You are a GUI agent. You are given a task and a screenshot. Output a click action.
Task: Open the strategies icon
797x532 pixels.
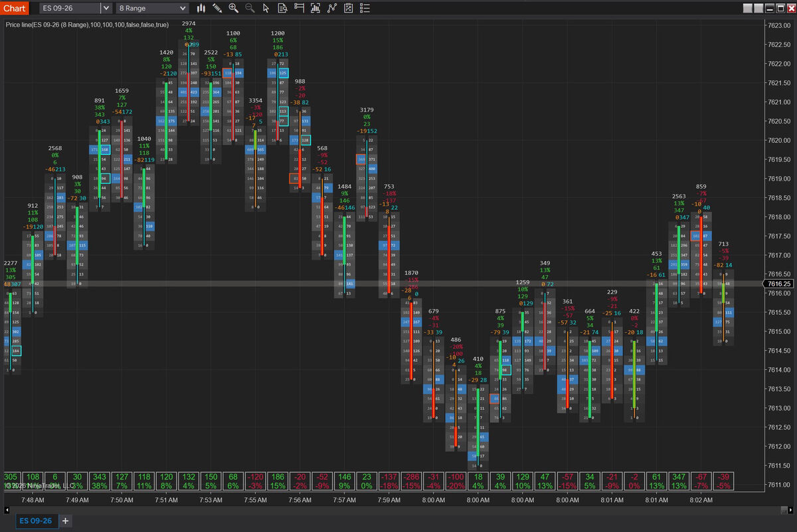(x=332, y=8)
